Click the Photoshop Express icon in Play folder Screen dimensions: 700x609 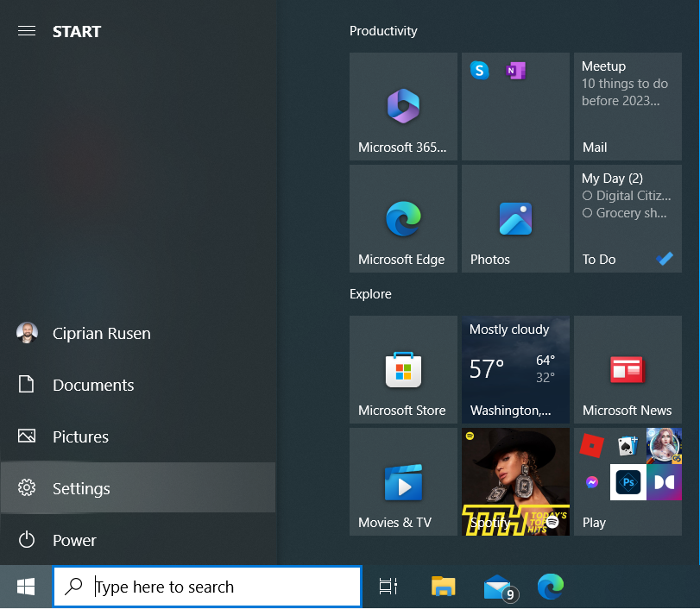[x=628, y=482]
